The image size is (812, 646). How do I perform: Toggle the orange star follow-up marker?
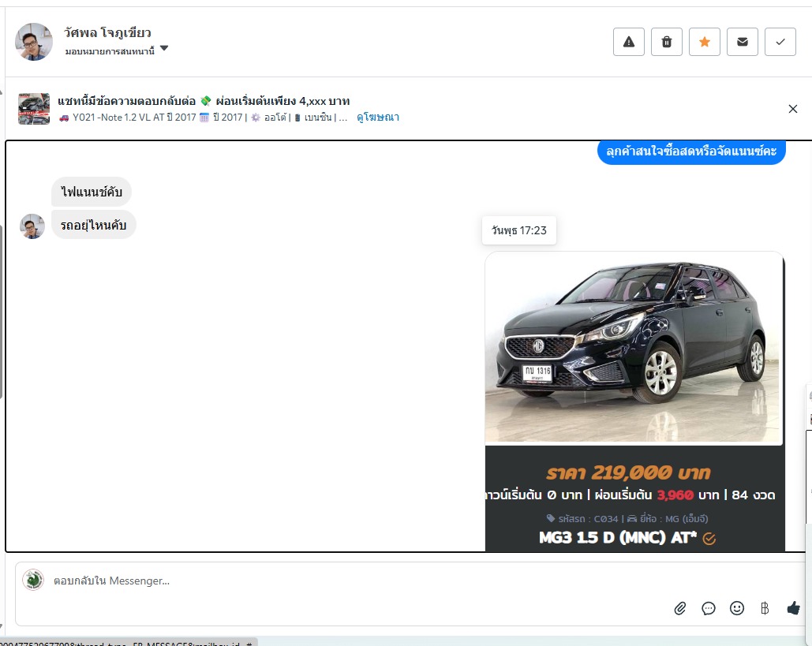(x=704, y=42)
